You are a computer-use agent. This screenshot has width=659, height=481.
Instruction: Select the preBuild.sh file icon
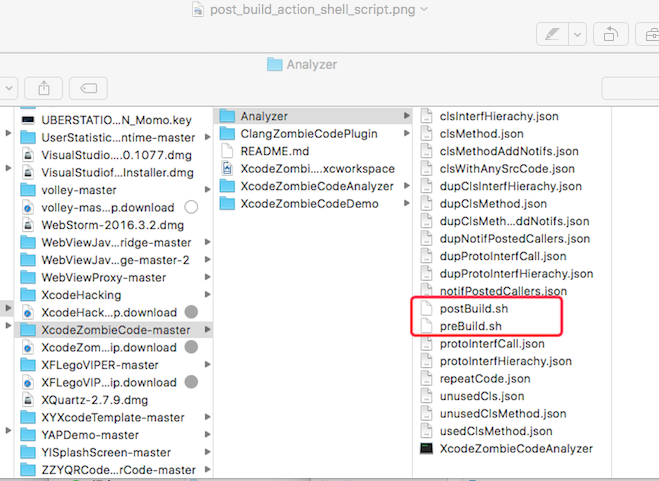click(426, 326)
